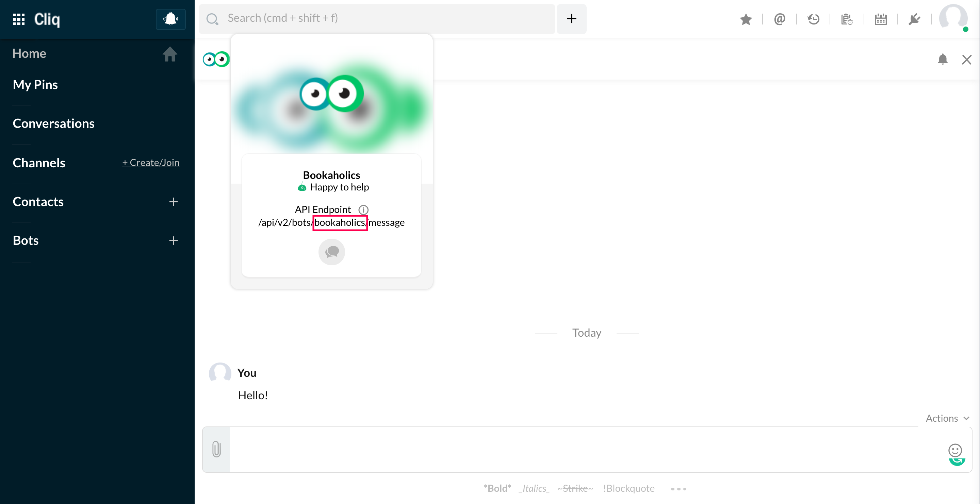Image resolution: width=980 pixels, height=504 pixels.
Task: Go to Home in sidebar
Action: pyautogui.click(x=29, y=53)
